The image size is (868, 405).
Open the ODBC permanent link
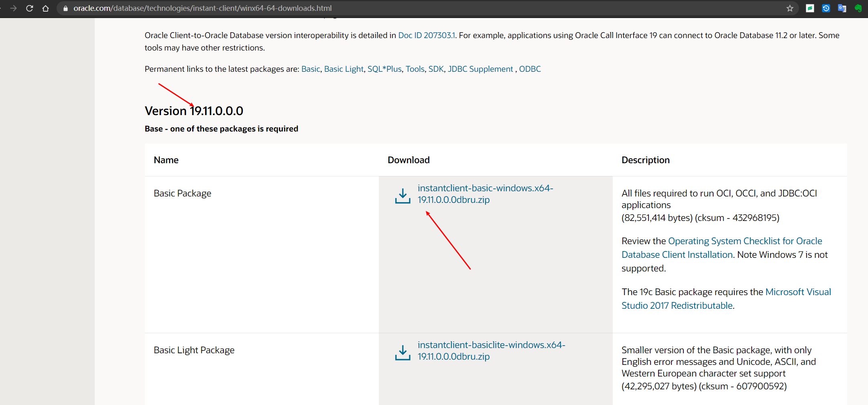pyautogui.click(x=530, y=69)
